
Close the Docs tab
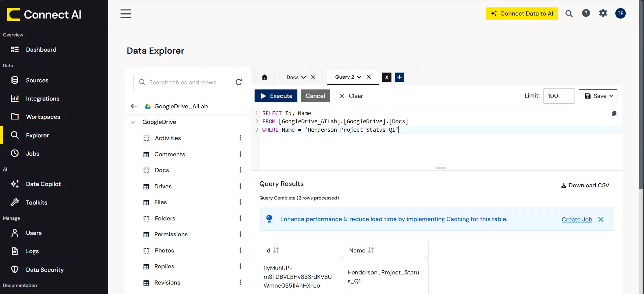(x=313, y=77)
